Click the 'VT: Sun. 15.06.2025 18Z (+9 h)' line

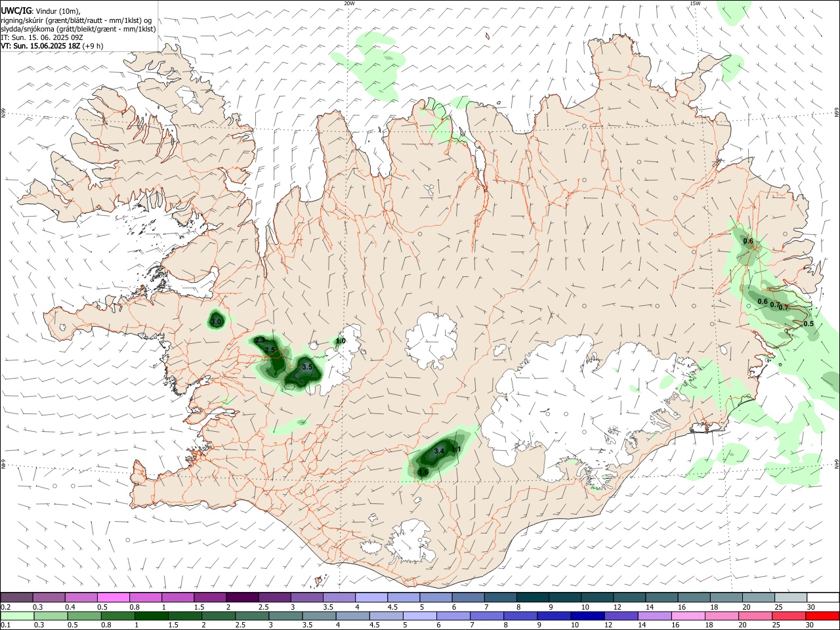coord(52,46)
